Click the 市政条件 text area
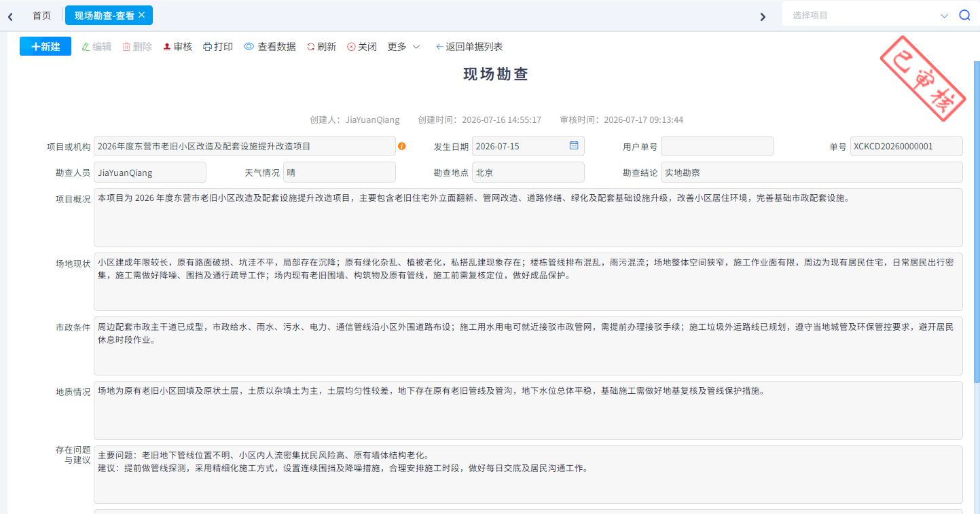The width and height of the screenshot is (980, 514). [x=528, y=346]
